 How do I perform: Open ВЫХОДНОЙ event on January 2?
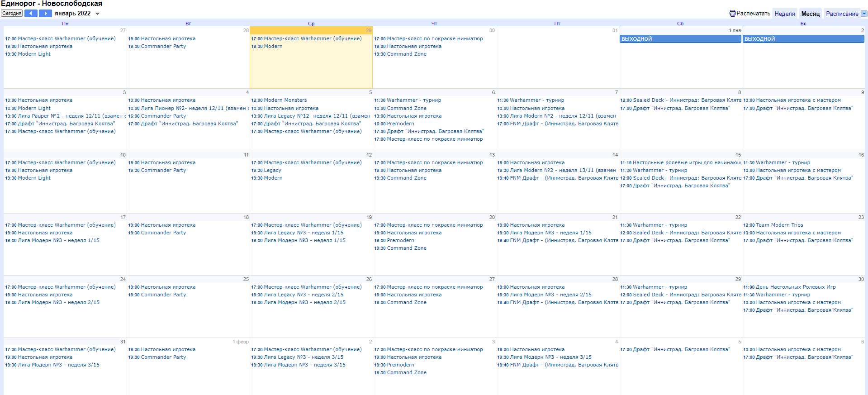click(803, 39)
